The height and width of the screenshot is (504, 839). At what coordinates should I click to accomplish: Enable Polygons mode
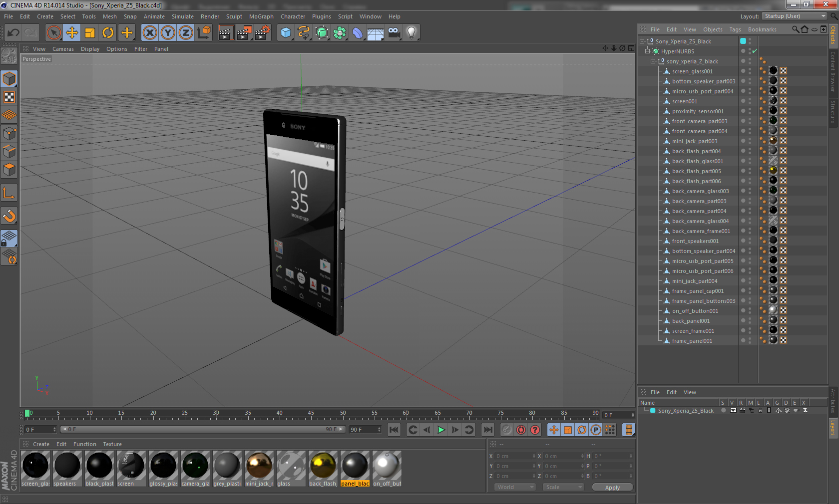(x=9, y=170)
